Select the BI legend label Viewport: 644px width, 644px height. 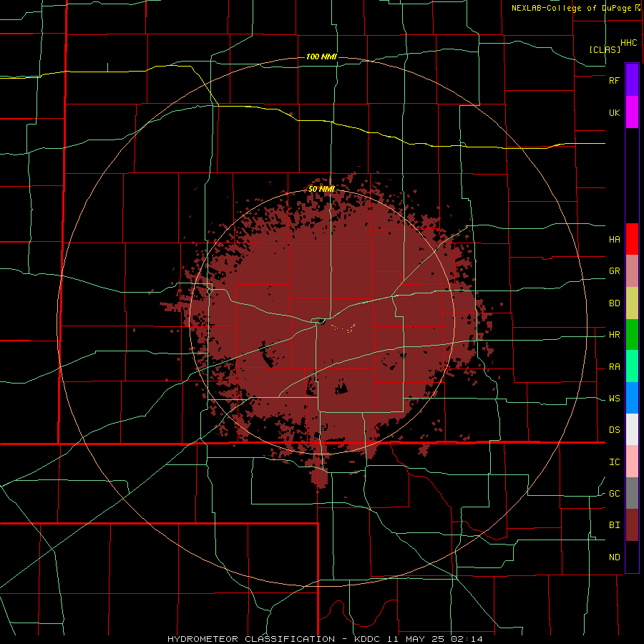[614, 525]
